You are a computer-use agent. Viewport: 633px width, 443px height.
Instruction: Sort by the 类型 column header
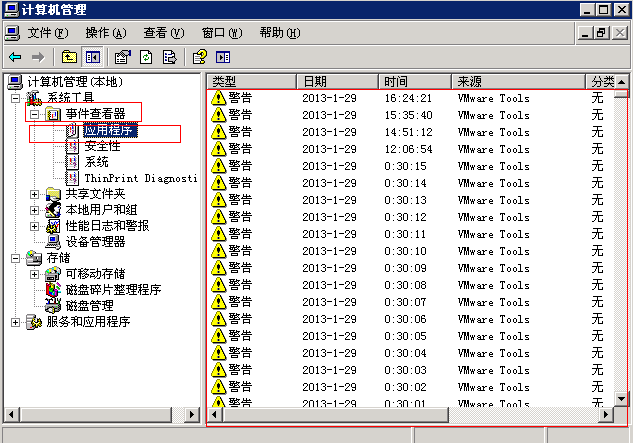pos(252,82)
